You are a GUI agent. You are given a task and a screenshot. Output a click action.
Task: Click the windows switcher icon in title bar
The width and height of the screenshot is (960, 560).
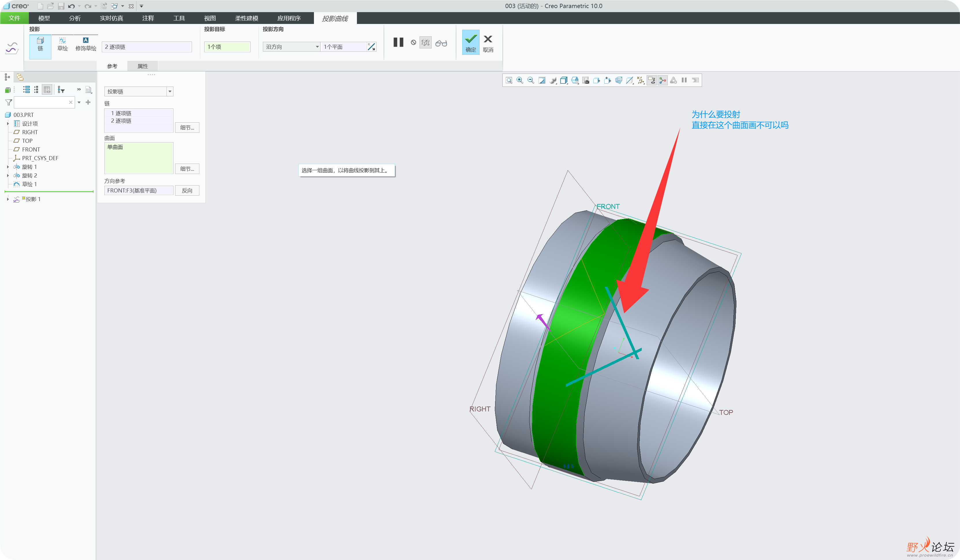tap(114, 6)
